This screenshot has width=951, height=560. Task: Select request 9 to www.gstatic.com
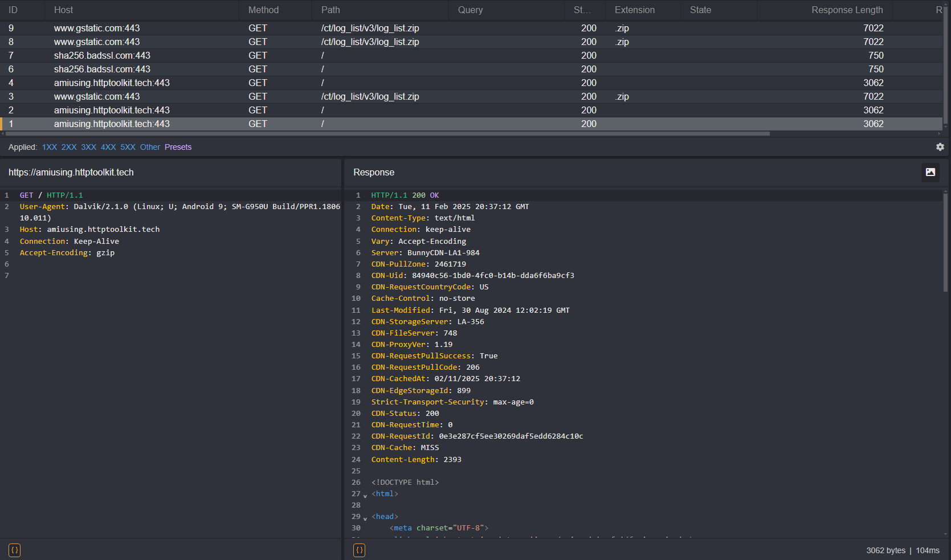click(97, 28)
